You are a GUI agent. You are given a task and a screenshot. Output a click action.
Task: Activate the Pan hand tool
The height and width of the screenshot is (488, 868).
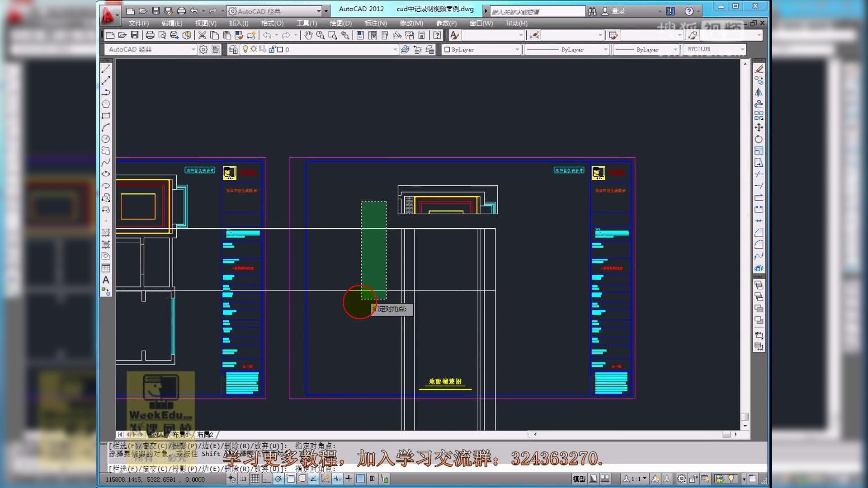(x=308, y=35)
